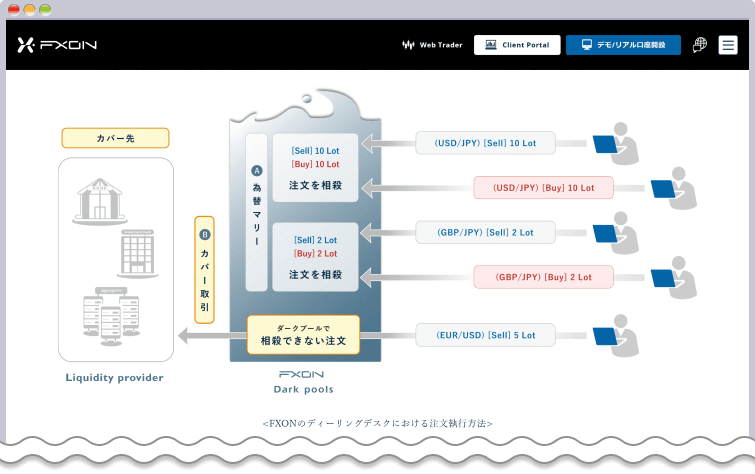
Task: Click trader icon beside EUR/USD Sell order
Action: coord(616,336)
